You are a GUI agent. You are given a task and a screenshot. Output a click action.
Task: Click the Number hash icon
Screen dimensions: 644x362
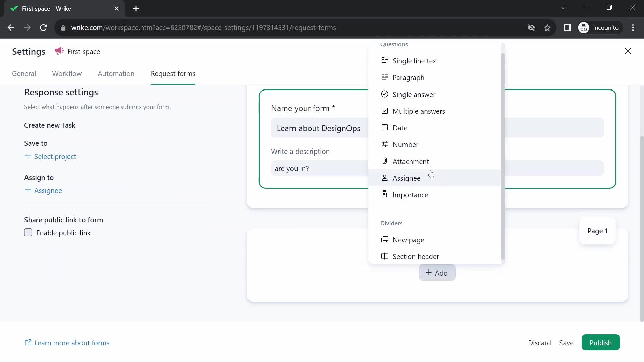click(x=385, y=144)
